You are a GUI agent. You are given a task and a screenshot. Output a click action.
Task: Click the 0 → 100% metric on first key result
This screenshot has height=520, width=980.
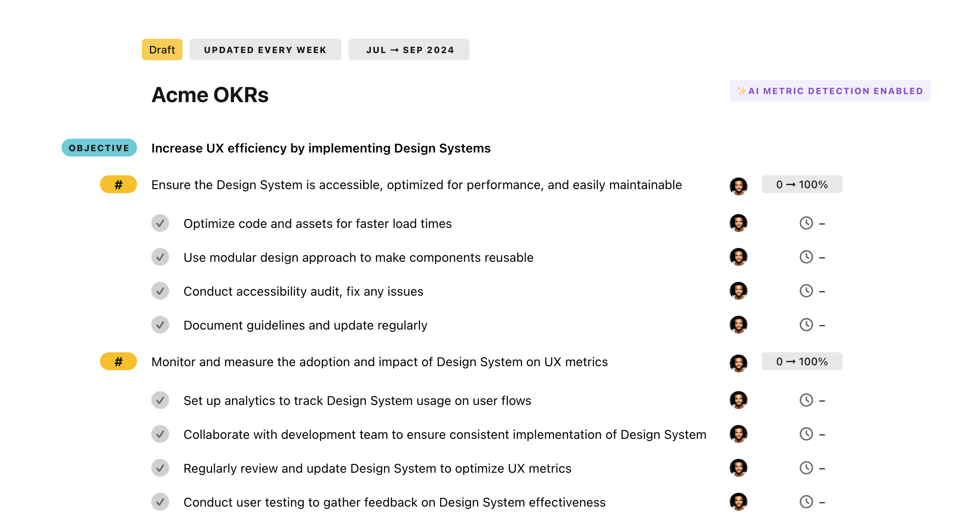click(801, 184)
